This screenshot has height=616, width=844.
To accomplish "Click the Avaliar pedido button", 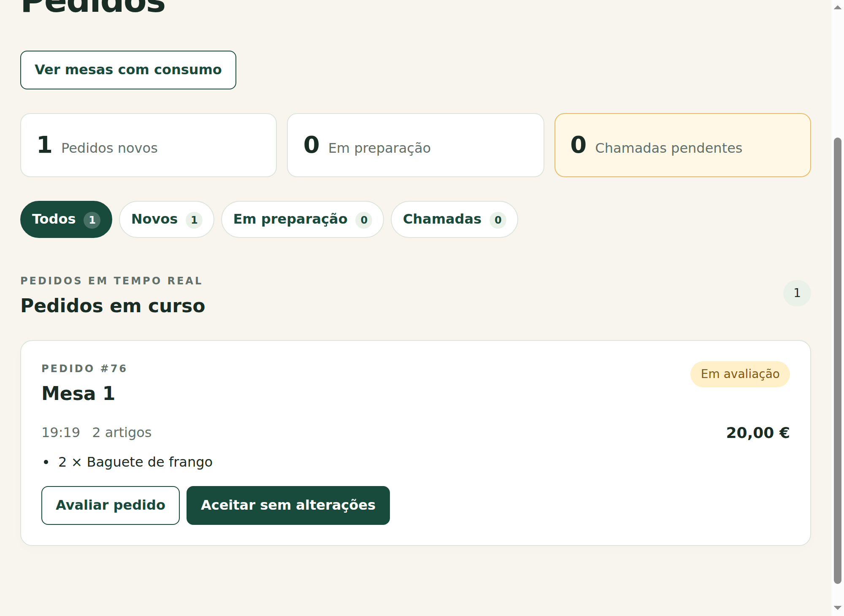I will (111, 505).
